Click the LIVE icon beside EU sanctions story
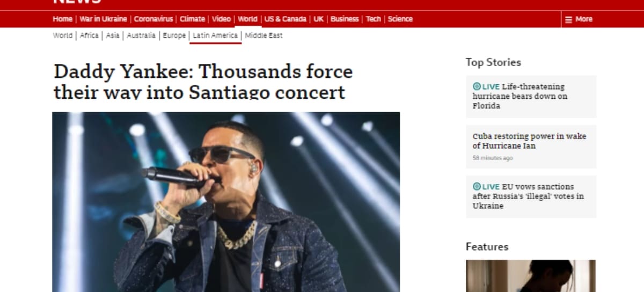The height and width of the screenshot is (292, 644). click(477, 186)
